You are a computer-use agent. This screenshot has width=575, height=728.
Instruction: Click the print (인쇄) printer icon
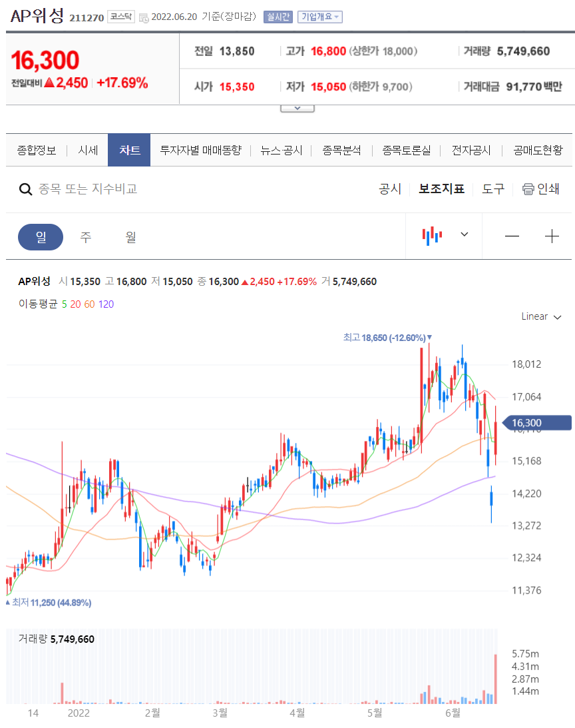(528, 189)
